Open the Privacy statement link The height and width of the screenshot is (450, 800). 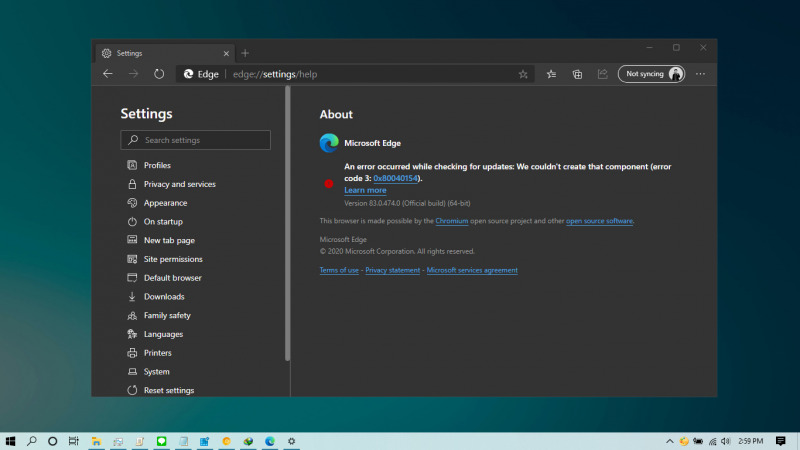tap(392, 270)
